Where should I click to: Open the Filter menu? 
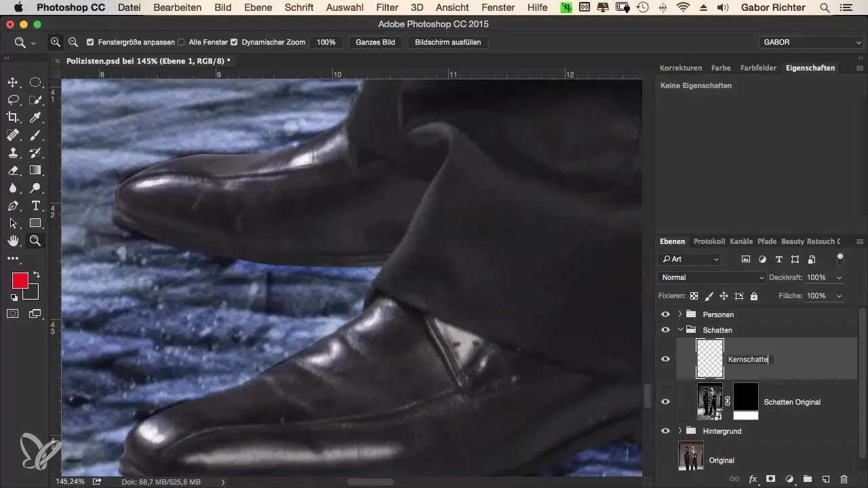(x=387, y=7)
